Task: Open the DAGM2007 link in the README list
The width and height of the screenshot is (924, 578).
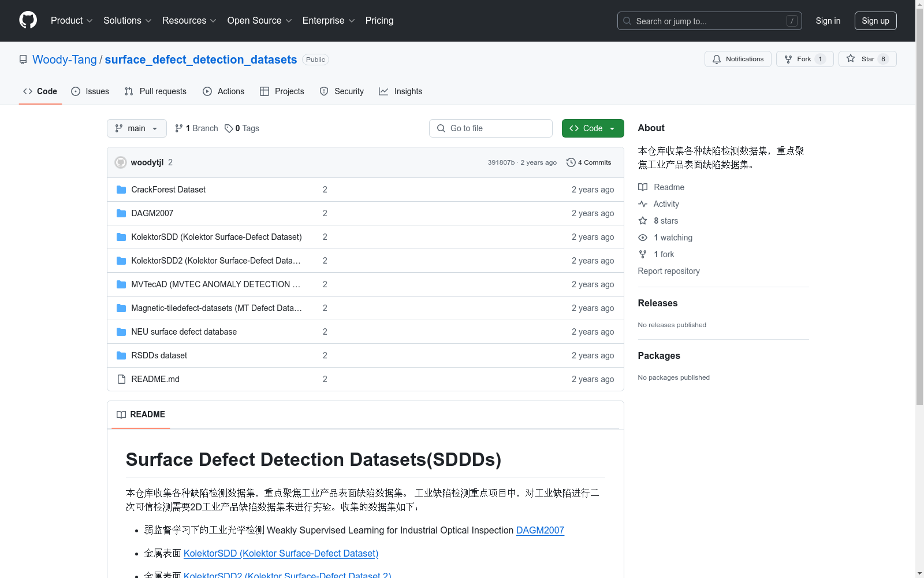Action: pos(540,530)
